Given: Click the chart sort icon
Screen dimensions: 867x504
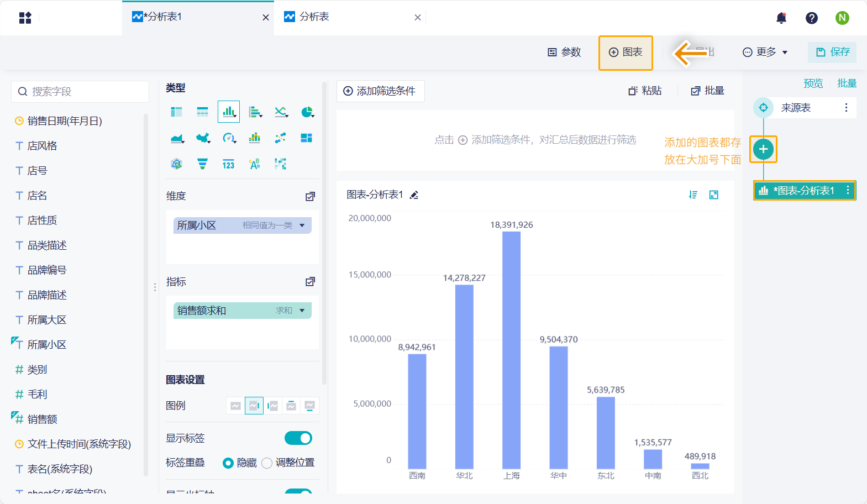Looking at the screenshot, I should coord(693,195).
